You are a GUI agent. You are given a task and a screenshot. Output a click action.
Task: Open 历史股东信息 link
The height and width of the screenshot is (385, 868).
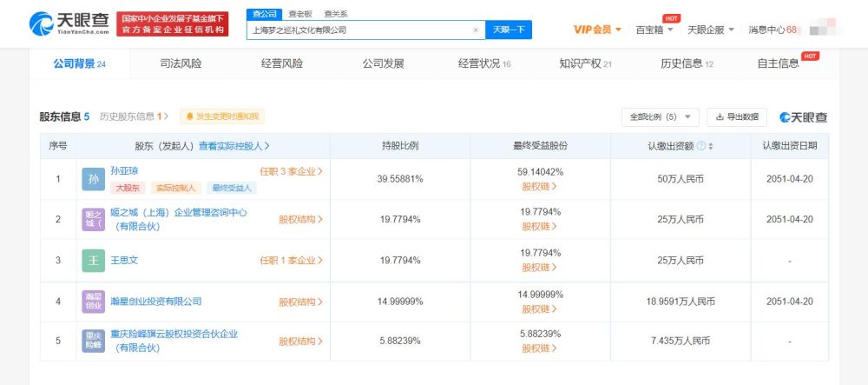click(x=134, y=116)
